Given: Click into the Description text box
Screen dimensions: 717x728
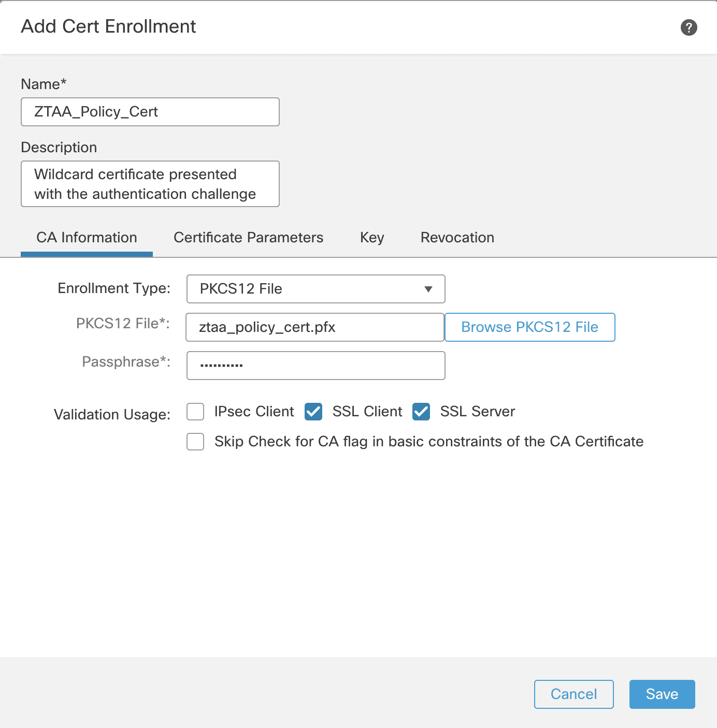Looking at the screenshot, I should pyautogui.click(x=150, y=184).
